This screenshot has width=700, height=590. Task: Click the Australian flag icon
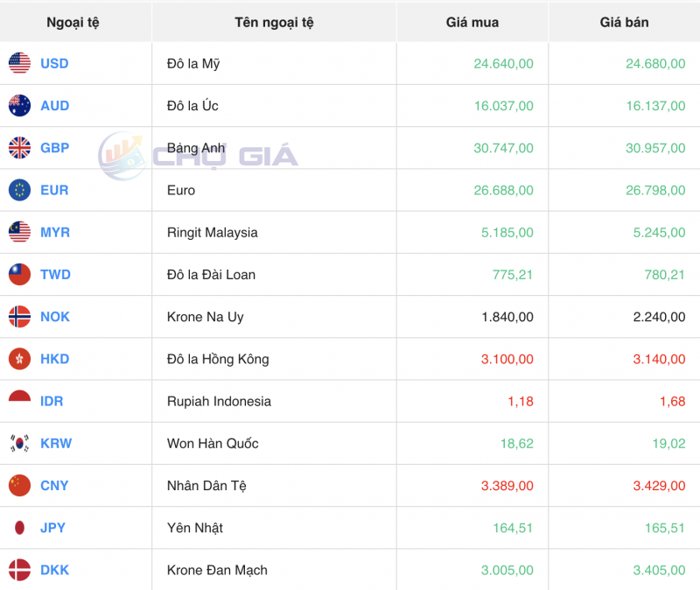[x=19, y=106]
